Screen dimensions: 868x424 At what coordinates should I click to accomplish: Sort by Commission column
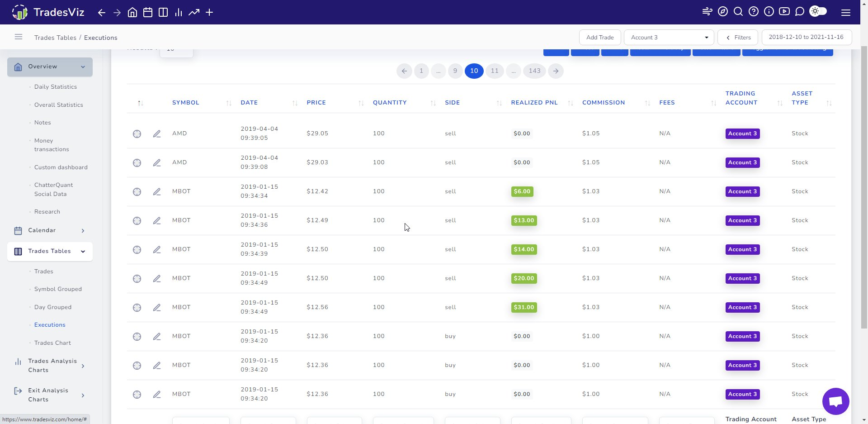pyautogui.click(x=616, y=103)
